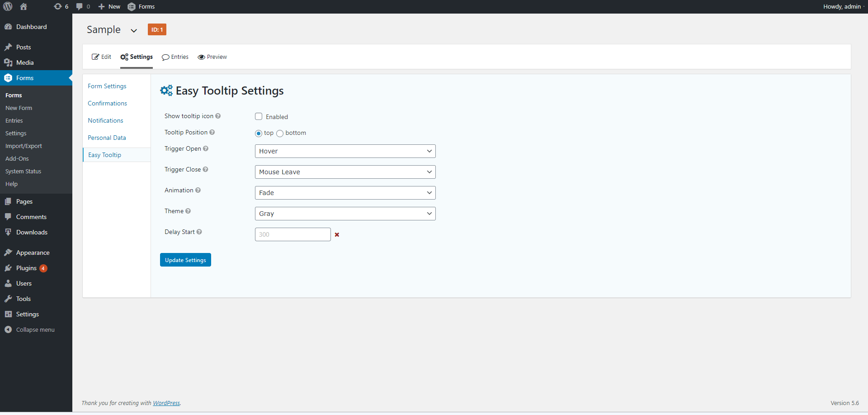Click the Collapse menu arrow icon
Image resolution: width=868 pixels, height=415 pixels.
point(8,329)
